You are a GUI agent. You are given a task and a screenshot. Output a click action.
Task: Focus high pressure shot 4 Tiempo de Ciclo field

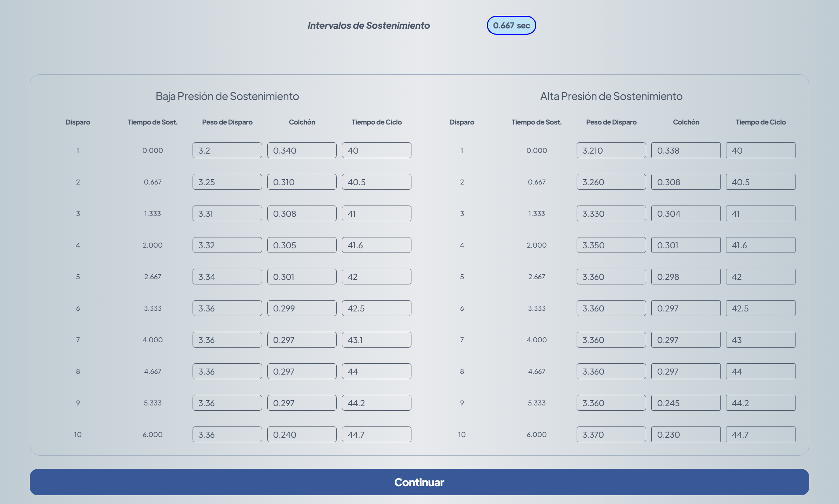coord(760,245)
